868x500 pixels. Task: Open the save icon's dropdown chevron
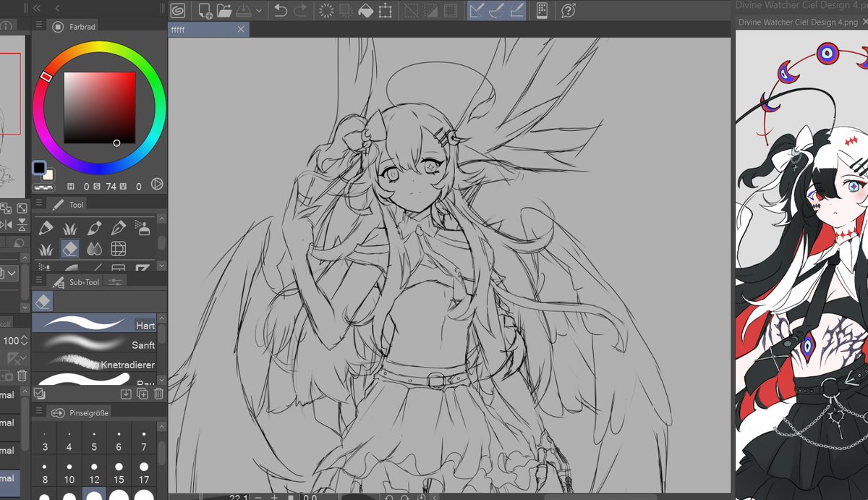tap(259, 10)
